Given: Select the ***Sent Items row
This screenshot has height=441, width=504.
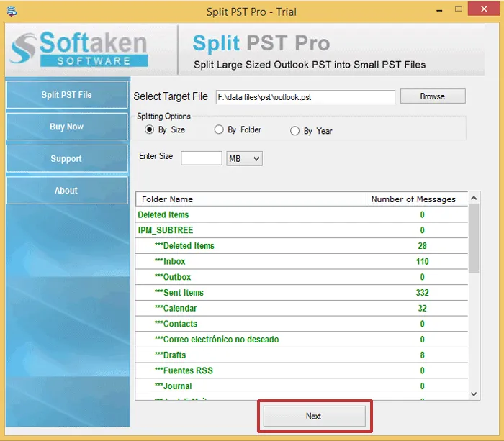Looking at the screenshot, I should (302, 293).
